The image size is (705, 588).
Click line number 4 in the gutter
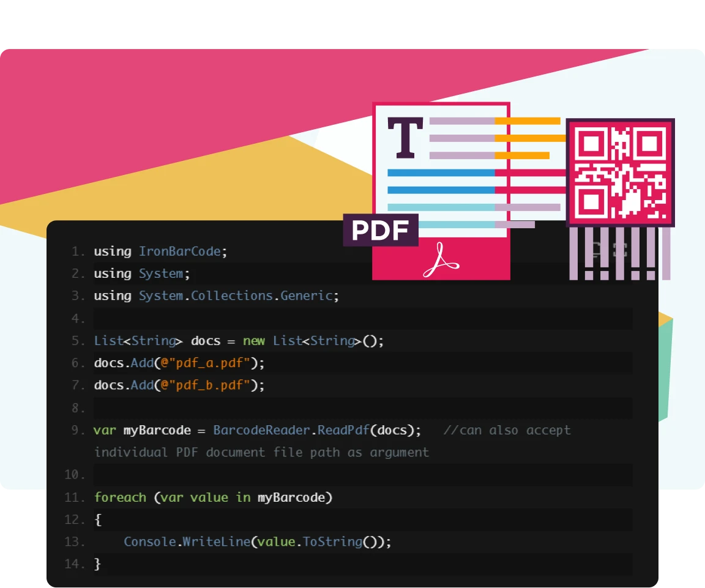click(78, 318)
